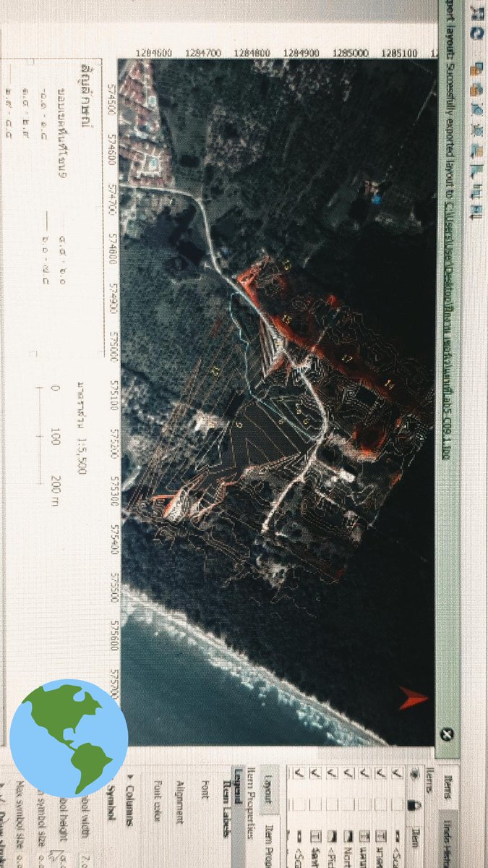Image resolution: width=488 pixels, height=868 pixels.
Task: Click the Lock selected items toolbar icon
Action: (476, 69)
